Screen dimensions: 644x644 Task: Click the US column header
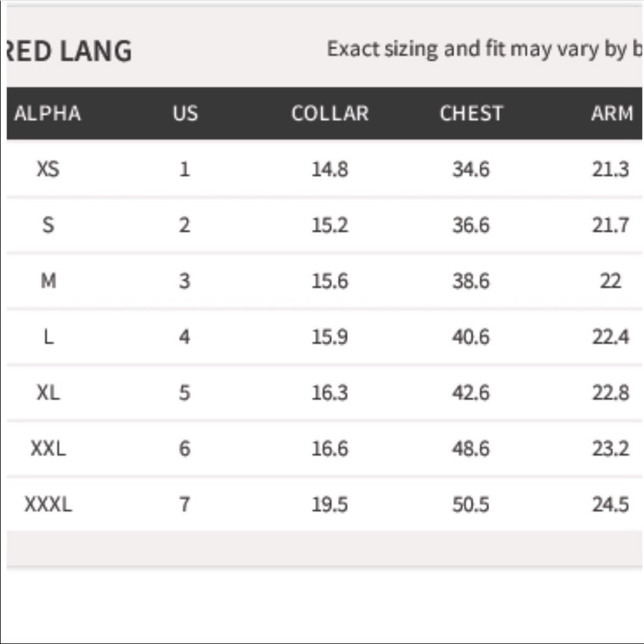coord(185,113)
